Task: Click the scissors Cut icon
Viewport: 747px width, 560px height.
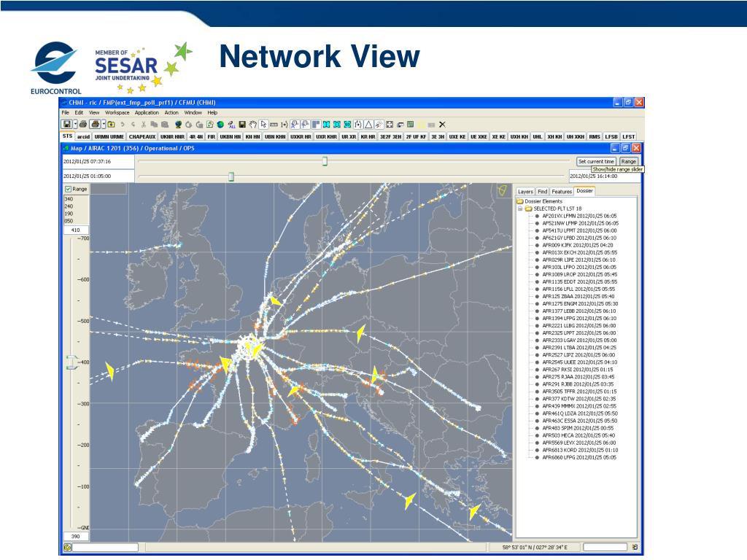Action: point(144,124)
